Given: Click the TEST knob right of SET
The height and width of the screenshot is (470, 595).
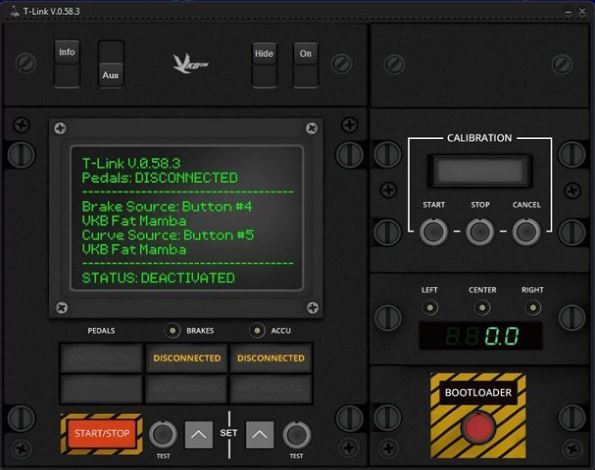Looking at the screenshot, I should (x=297, y=435).
